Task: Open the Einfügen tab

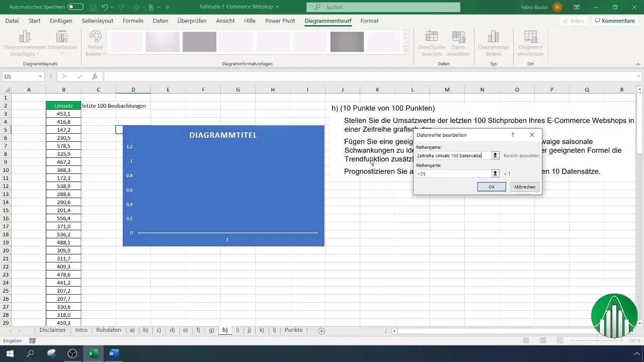Action: pos(61,21)
